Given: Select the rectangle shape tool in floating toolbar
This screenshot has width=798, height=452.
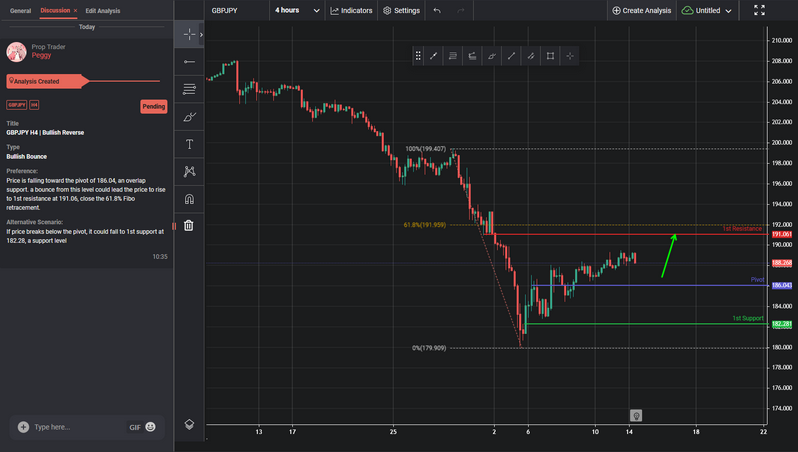Looking at the screenshot, I should [x=550, y=56].
